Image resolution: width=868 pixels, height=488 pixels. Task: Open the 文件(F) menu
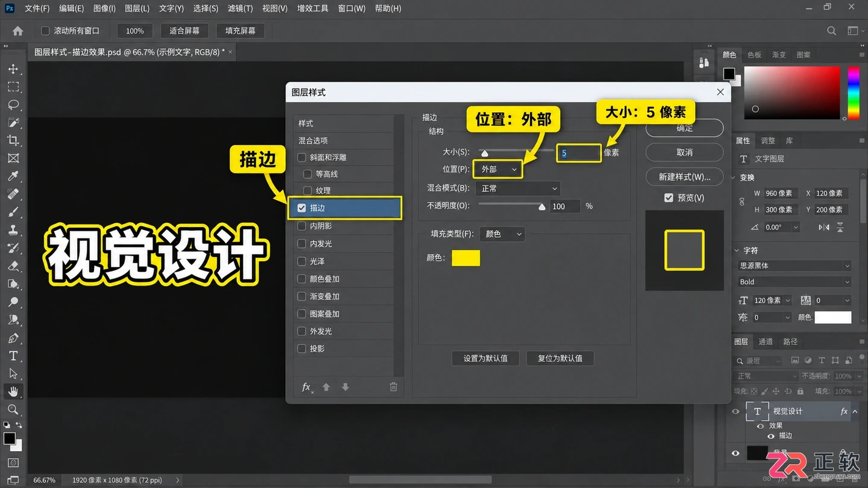[37, 8]
